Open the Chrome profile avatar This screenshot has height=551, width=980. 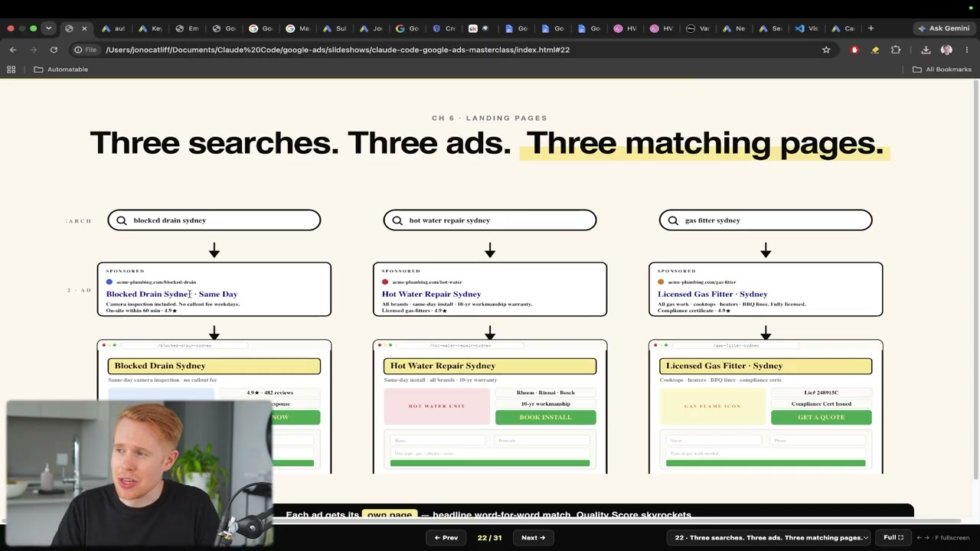point(946,50)
